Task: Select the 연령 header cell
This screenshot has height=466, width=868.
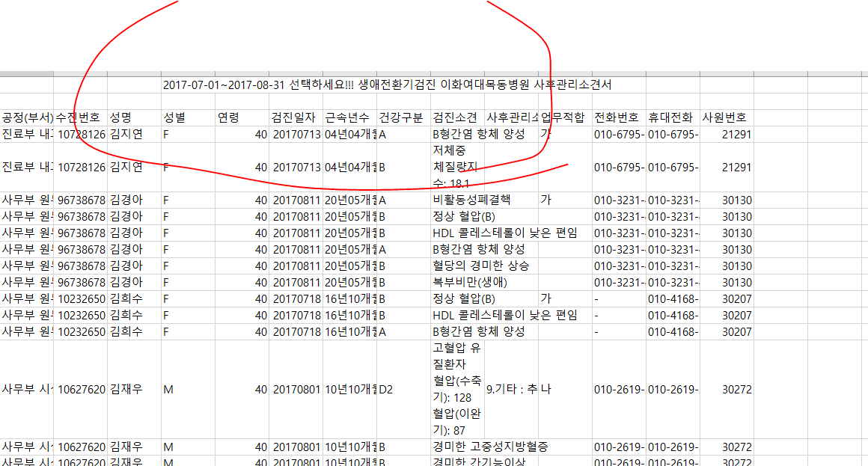Action: pos(242,117)
